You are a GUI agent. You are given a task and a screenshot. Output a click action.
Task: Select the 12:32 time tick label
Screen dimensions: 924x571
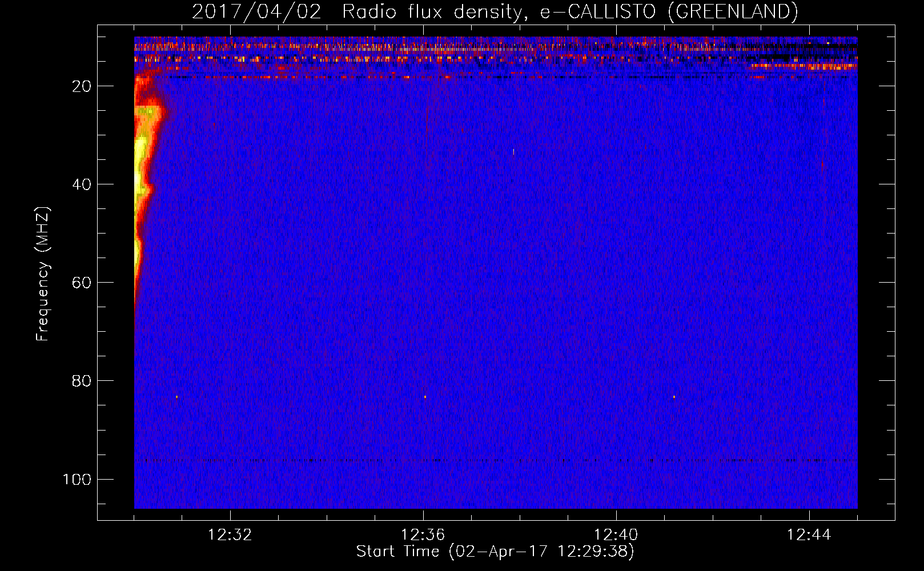pos(230,535)
